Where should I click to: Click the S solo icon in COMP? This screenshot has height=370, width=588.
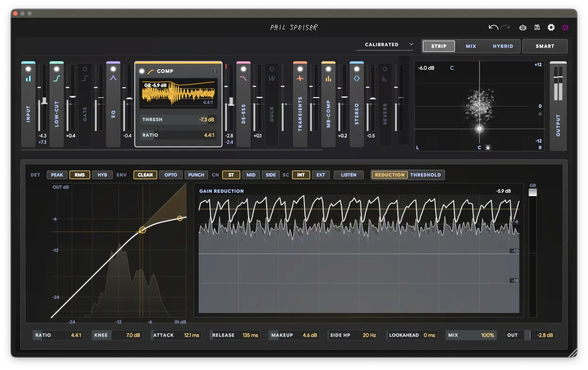tap(215, 71)
